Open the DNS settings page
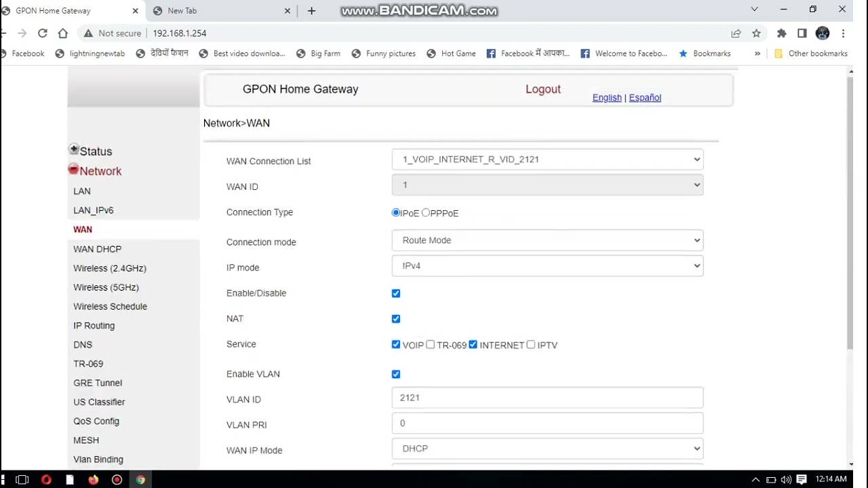The height and width of the screenshot is (488, 868). [83, 345]
